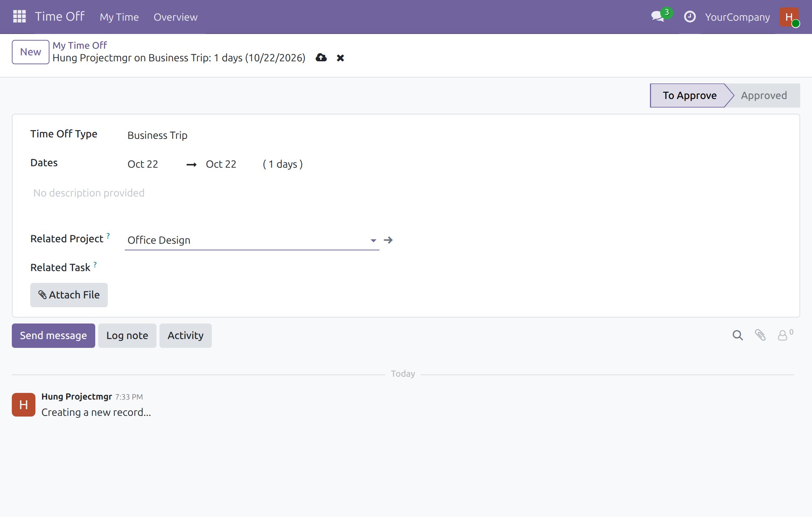Go to the Time Off app home
The width and height of the screenshot is (812, 517).
60,17
